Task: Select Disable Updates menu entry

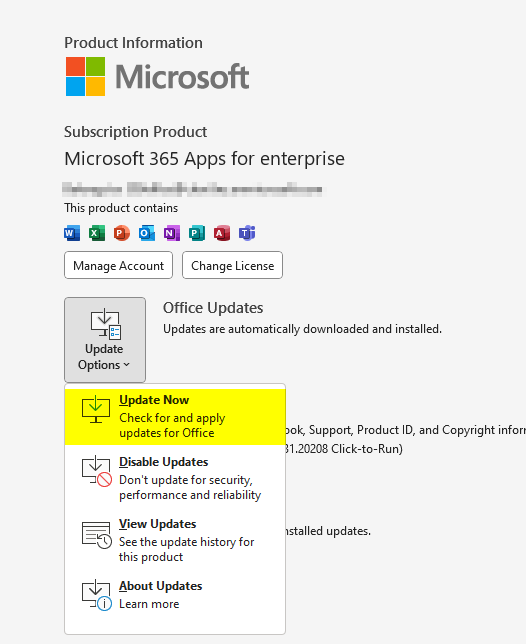Action: click(175, 478)
